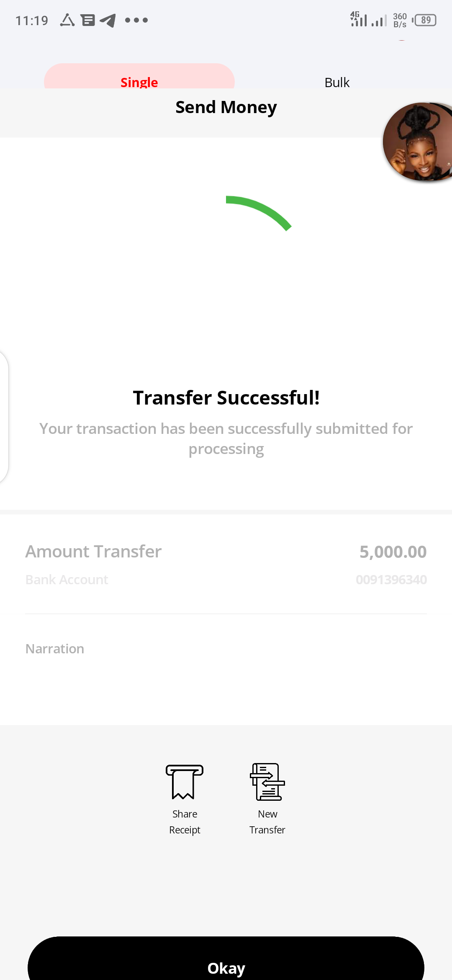
Task: Tap the Telegram notification icon
Action: 108,20
